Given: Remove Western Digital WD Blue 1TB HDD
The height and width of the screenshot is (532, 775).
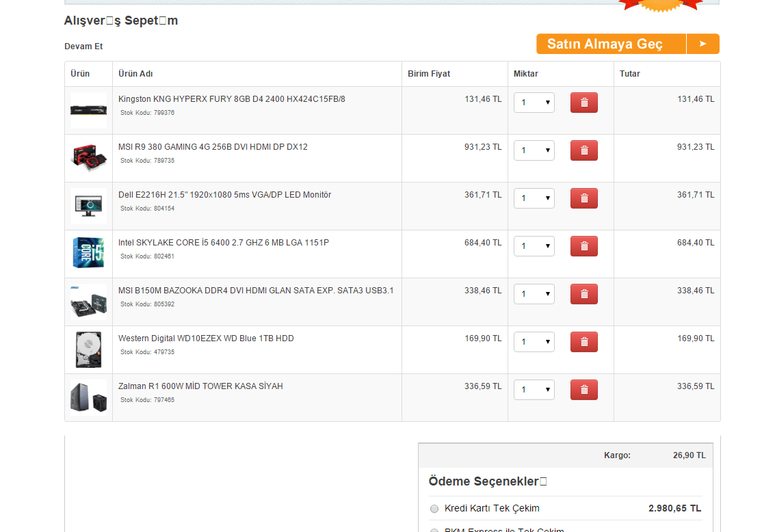Looking at the screenshot, I should point(583,343).
